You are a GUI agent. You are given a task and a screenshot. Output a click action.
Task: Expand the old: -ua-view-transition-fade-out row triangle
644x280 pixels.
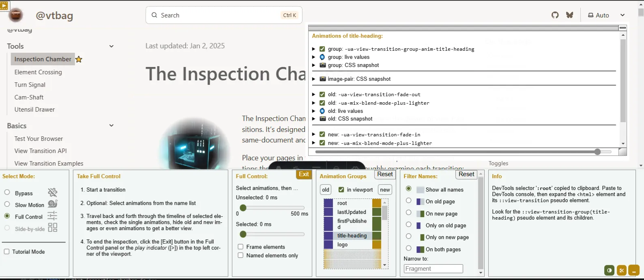[x=313, y=94]
